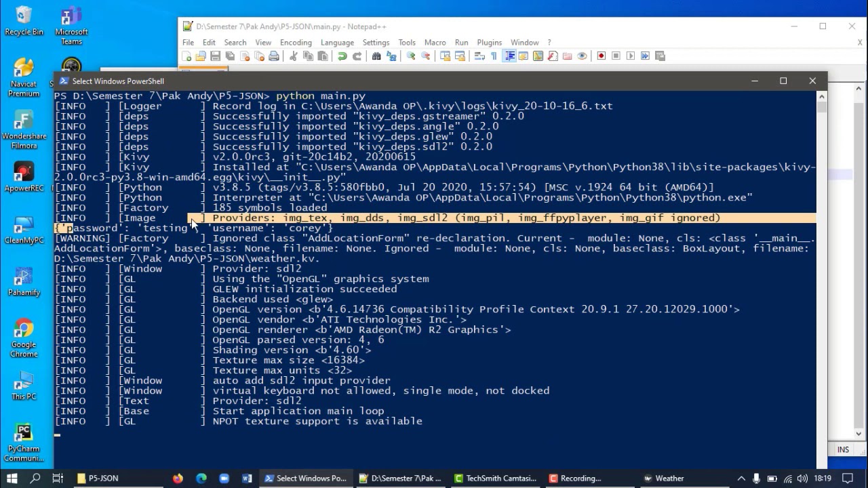Open Windows Start menu button
This screenshot has height=488, width=868.
pyautogui.click(x=12, y=479)
